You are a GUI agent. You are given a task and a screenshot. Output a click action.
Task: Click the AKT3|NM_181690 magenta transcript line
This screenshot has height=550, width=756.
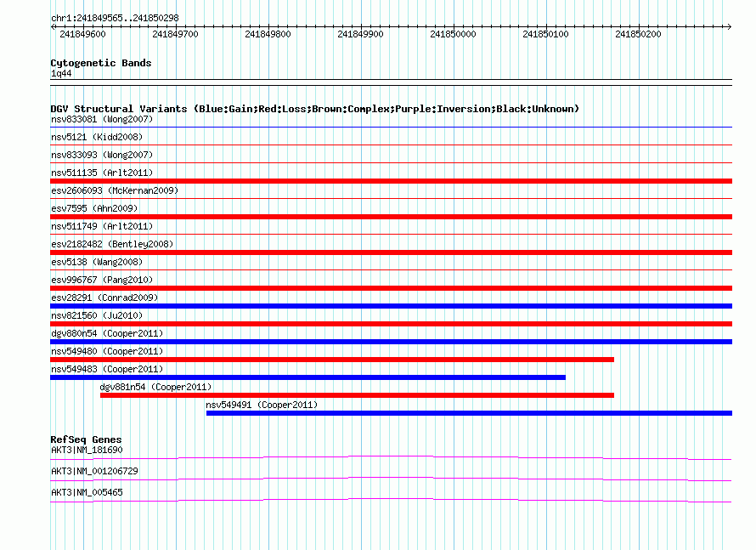pyautogui.click(x=391, y=457)
